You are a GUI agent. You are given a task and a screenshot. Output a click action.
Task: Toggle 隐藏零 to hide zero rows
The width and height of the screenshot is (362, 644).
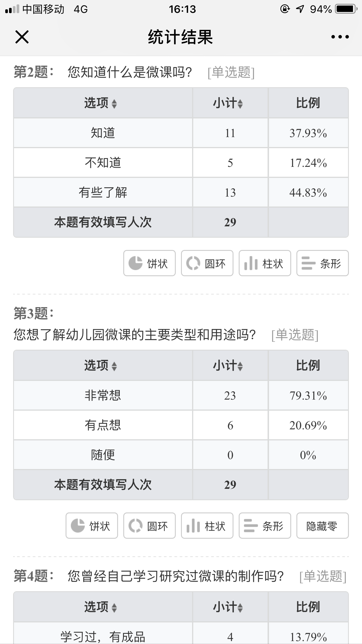[322, 526]
